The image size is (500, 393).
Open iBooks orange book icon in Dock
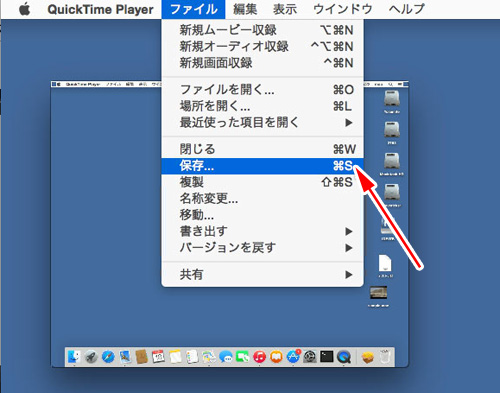[276, 357]
